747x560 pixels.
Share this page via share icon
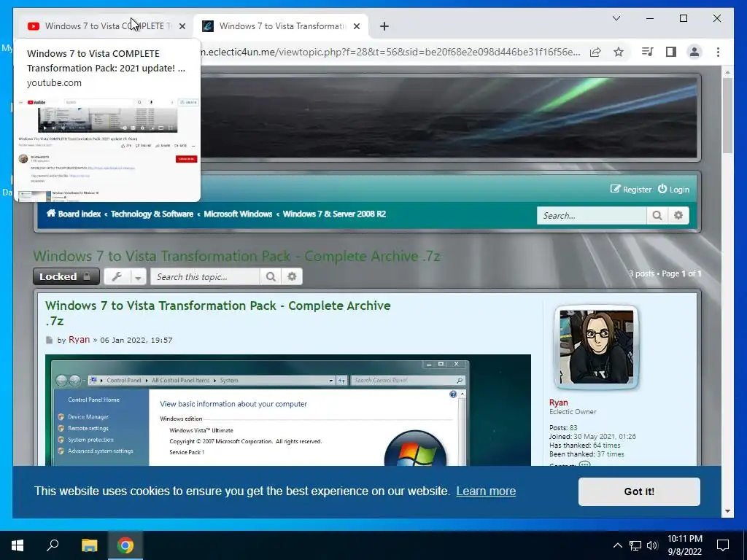click(x=595, y=52)
